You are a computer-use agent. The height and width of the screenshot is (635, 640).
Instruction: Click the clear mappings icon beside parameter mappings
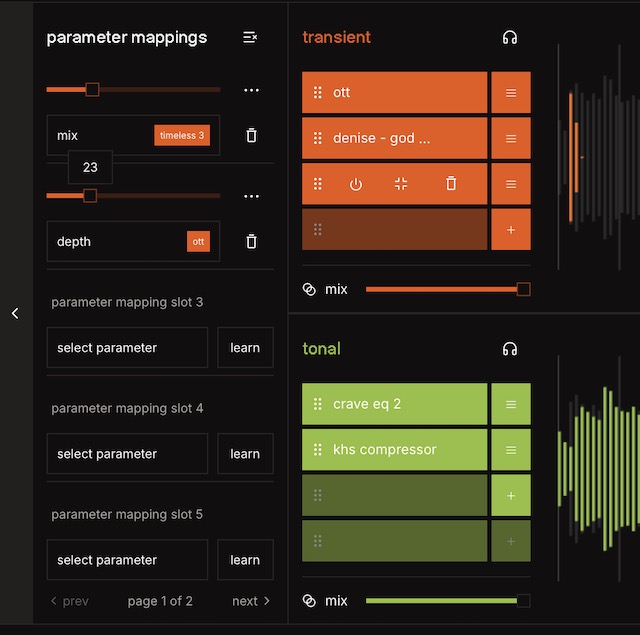pos(250,37)
